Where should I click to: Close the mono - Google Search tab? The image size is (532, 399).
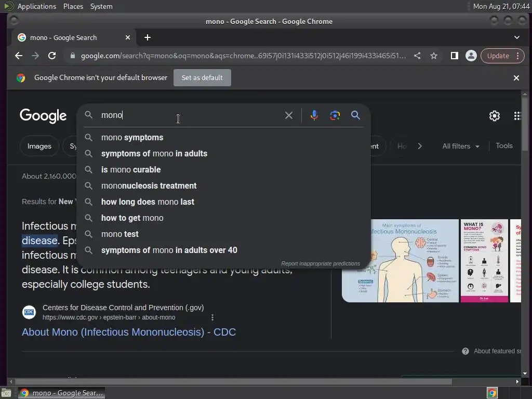(128, 37)
